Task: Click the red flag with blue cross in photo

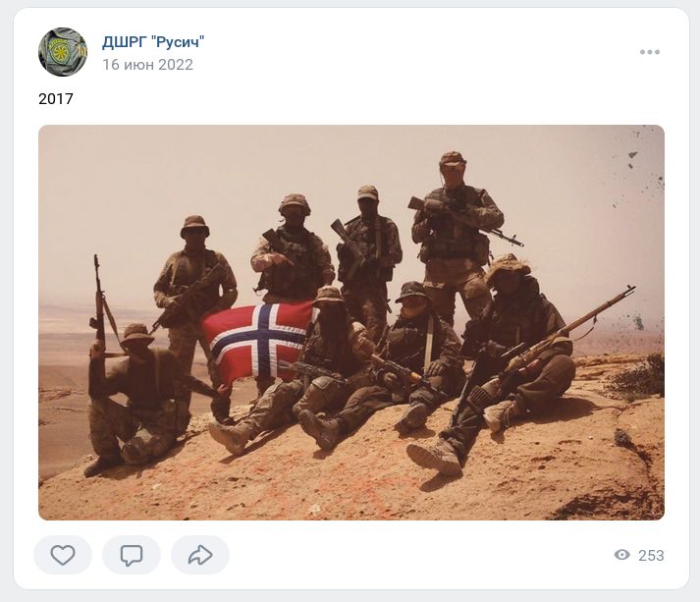Action: pos(257,341)
